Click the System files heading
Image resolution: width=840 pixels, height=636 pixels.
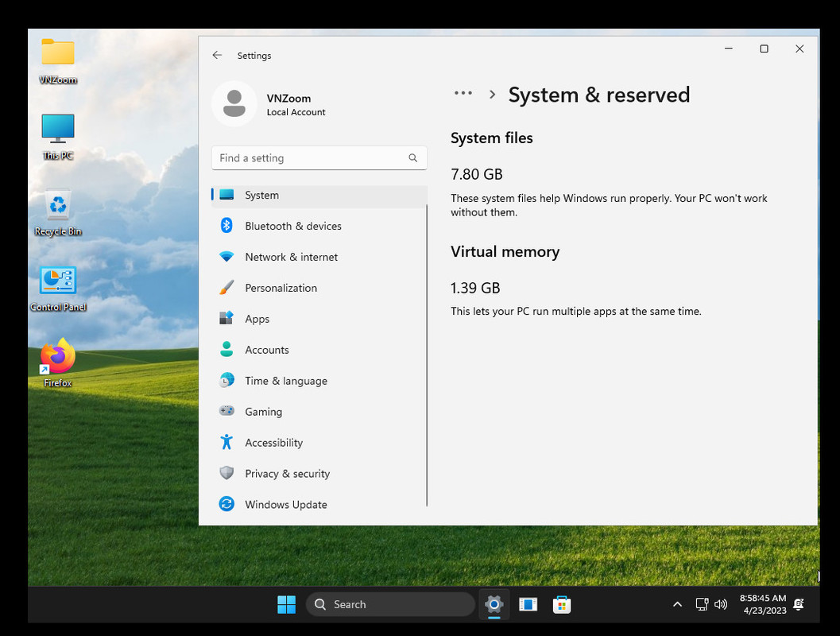click(x=492, y=138)
